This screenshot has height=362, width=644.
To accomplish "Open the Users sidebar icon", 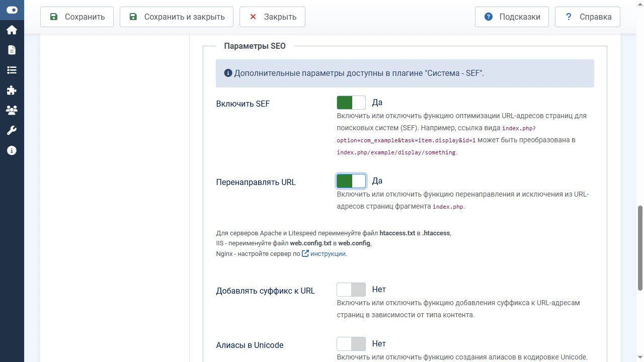I will pyautogui.click(x=12, y=110).
